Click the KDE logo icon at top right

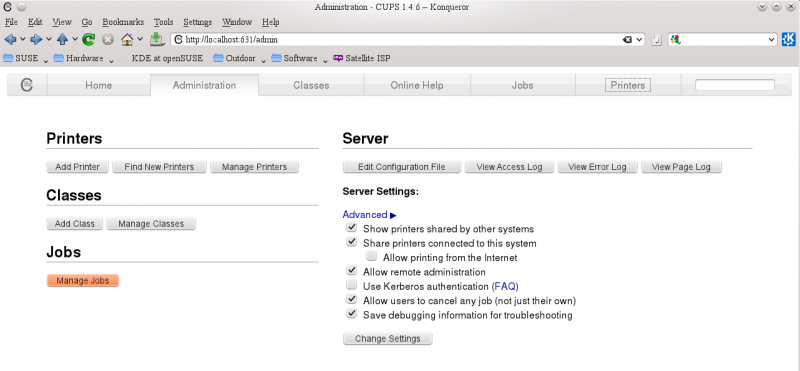[x=788, y=39]
